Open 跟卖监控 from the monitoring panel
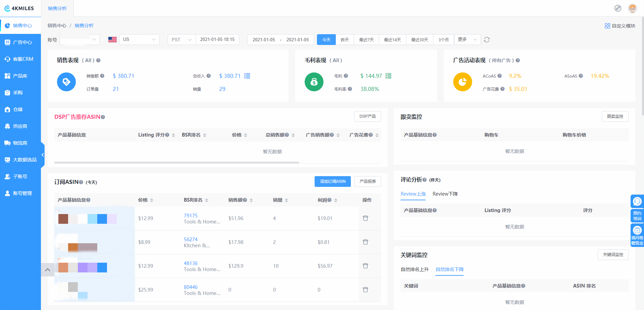The height and width of the screenshot is (310, 644). tap(615, 116)
